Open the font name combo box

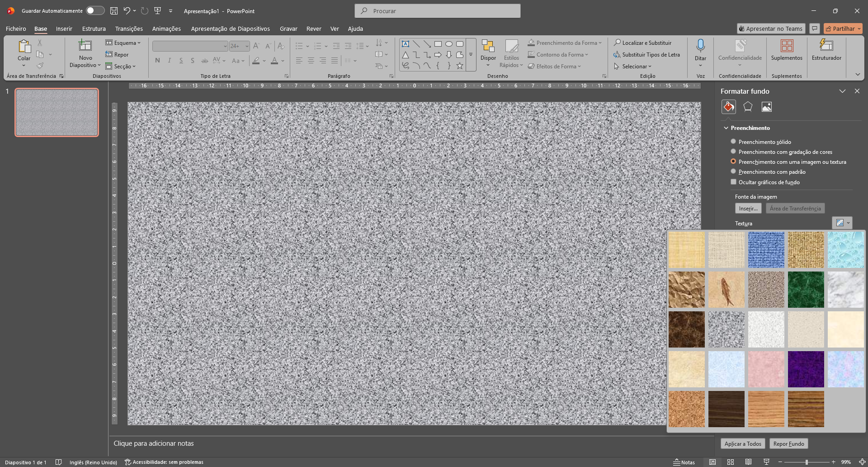(x=190, y=46)
